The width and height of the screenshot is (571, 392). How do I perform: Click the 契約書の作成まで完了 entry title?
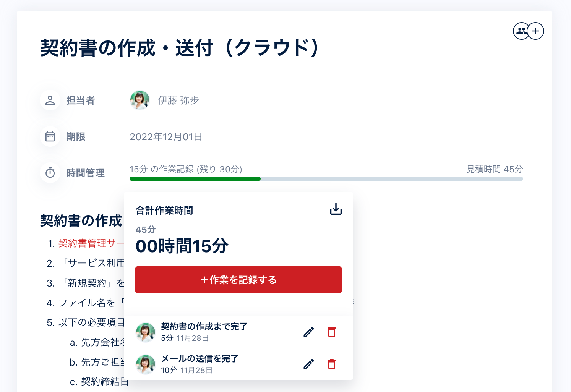tap(204, 327)
